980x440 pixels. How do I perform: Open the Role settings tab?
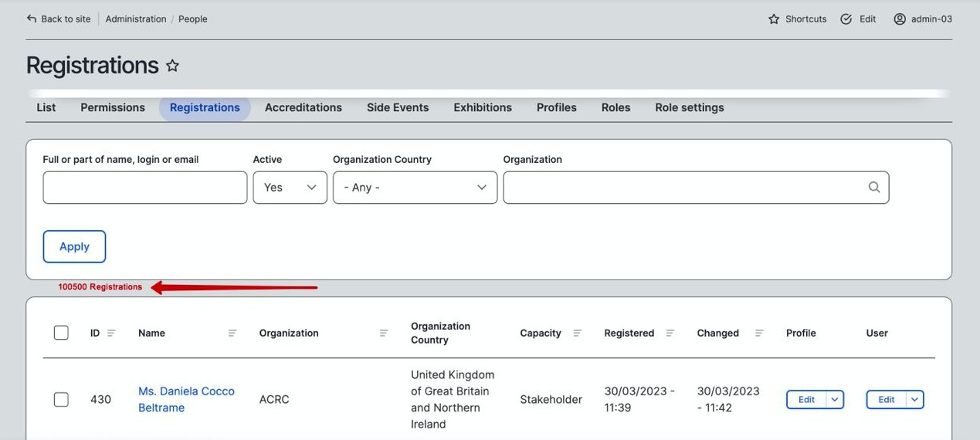coord(690,107)
